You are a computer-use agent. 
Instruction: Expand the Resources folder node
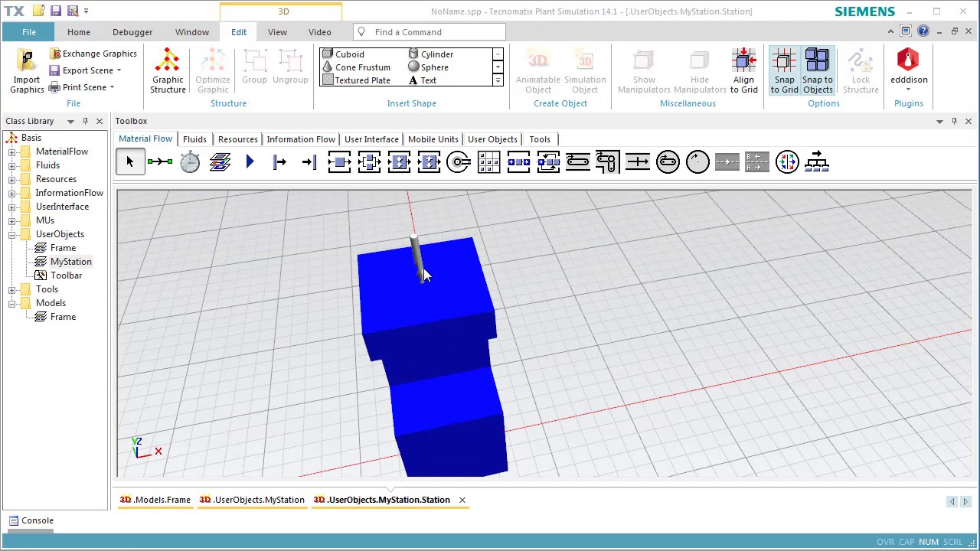pyautogui.click(x=12, y=179)
